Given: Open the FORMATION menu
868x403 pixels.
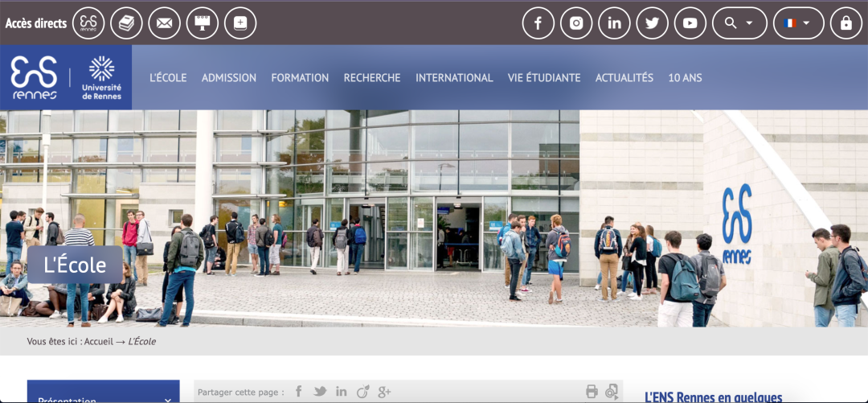Looking at the screenshot, I should coord(300,77).
